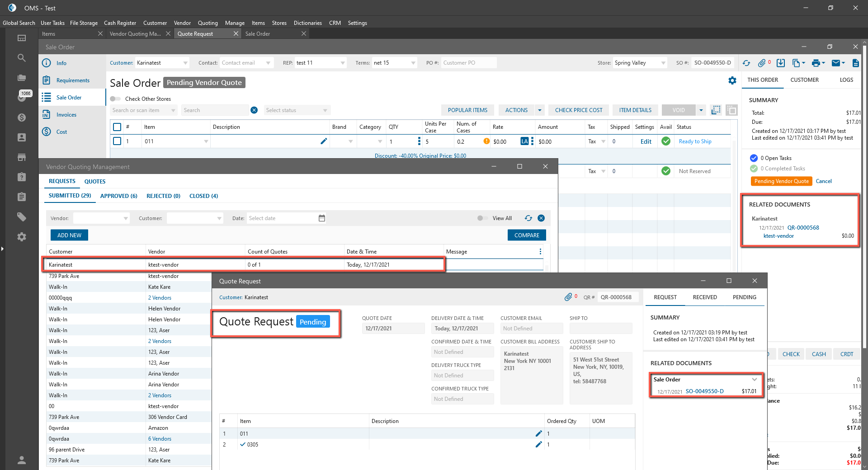This screenshot has height=470, width=868.
Task: Click the search magnifier in left sidebar
Action: [22, 58]
